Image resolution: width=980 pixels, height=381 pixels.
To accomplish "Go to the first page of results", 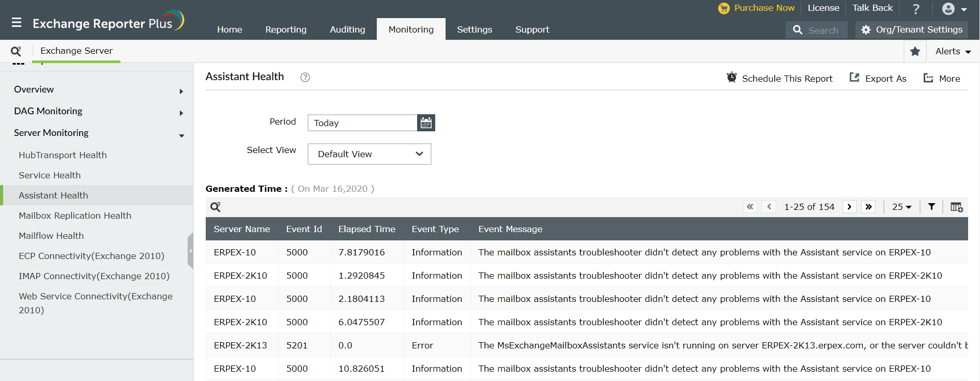I will click(x=750, y=207).
